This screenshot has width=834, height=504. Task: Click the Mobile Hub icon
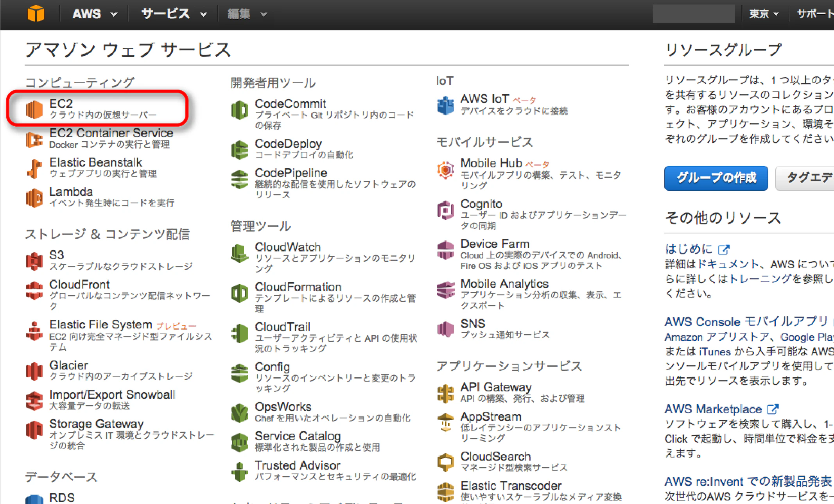pyautogui.click(x=445, y=170)
